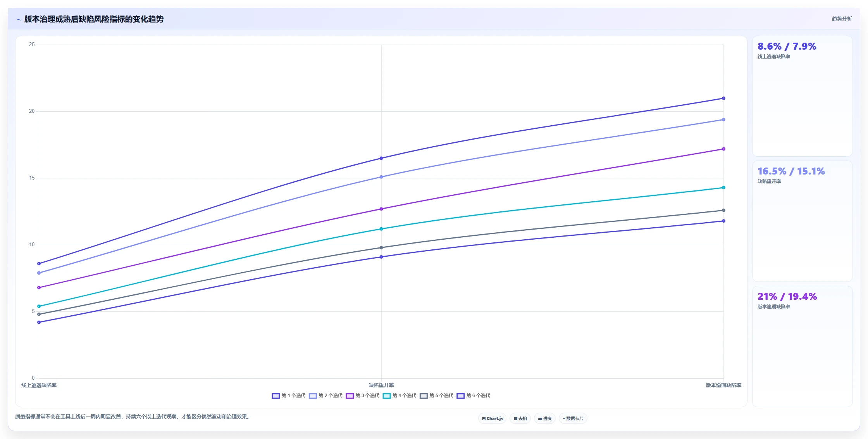Screen dimensions: 868x439
Task: Click the chart title 版本治理成熟后缺陷风险指标的变化趋势
Action: (x=94, y=19)
